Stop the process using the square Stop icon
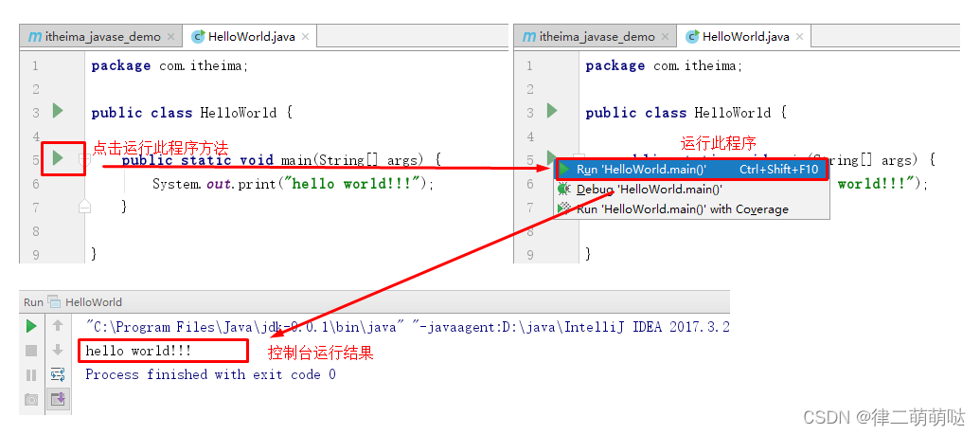The width and height of the screenshot is (980, 435). click(x=31, y=351)
